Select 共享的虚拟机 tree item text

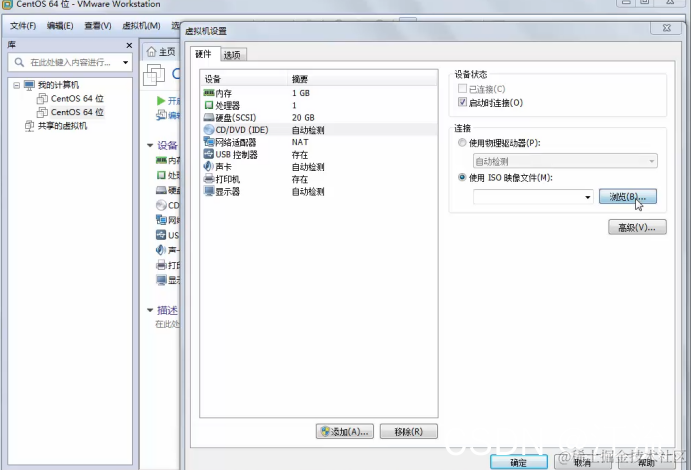click(x=62, y=126)
